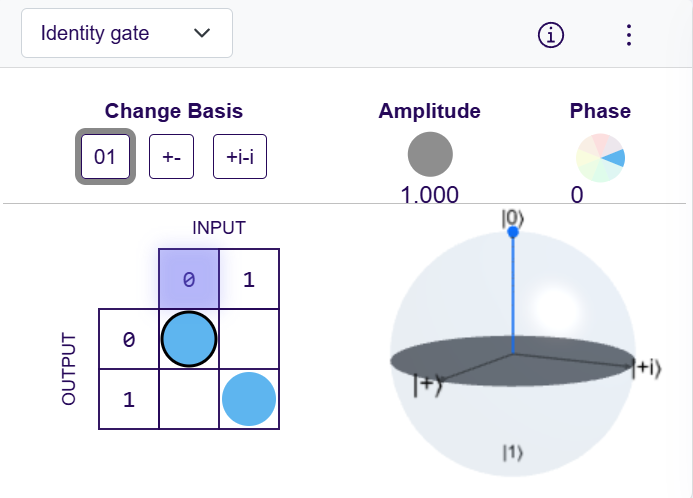Switch to the +- basis

(171, 156)
